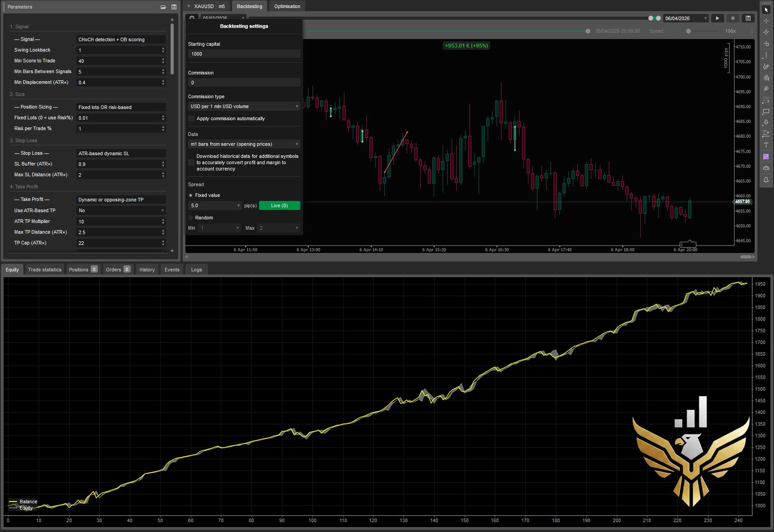The image size is (774, 532).
Task: Click the text annotation tool
Action: 766,145
